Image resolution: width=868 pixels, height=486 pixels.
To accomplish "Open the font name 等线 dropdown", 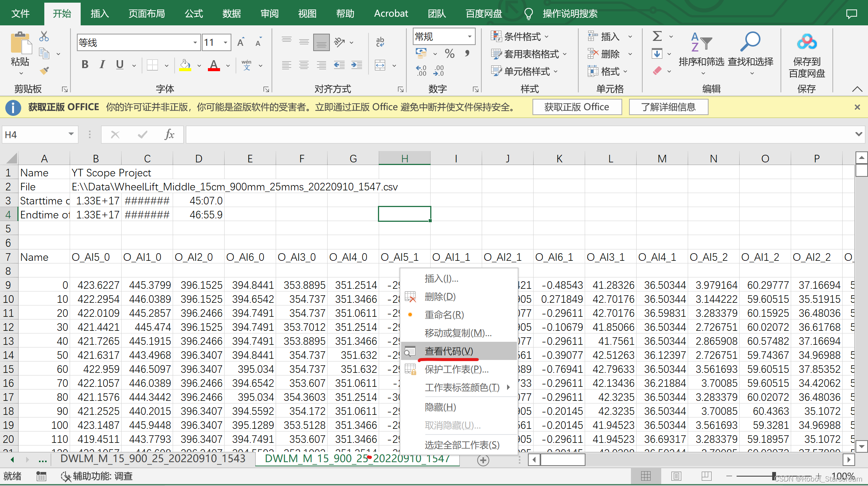I will 195,42.
